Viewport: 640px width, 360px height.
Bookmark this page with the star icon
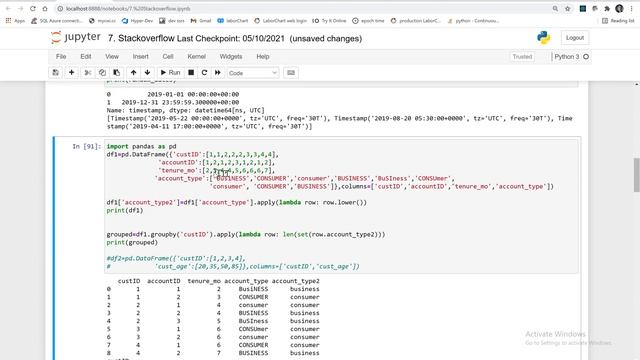coord(567,9)
